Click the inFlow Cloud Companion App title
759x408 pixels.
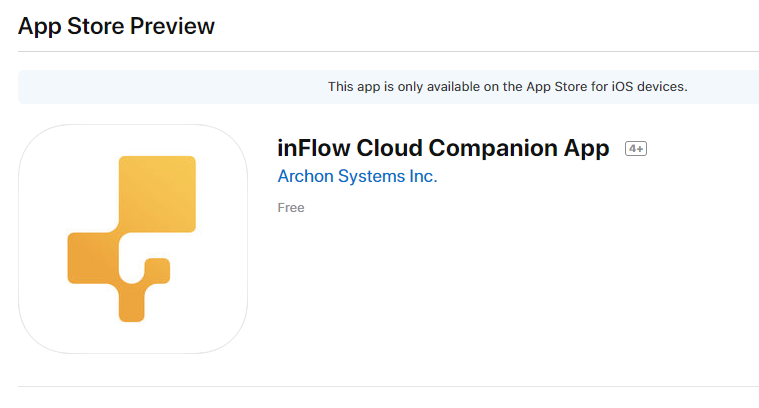click(x=443, y=148)
